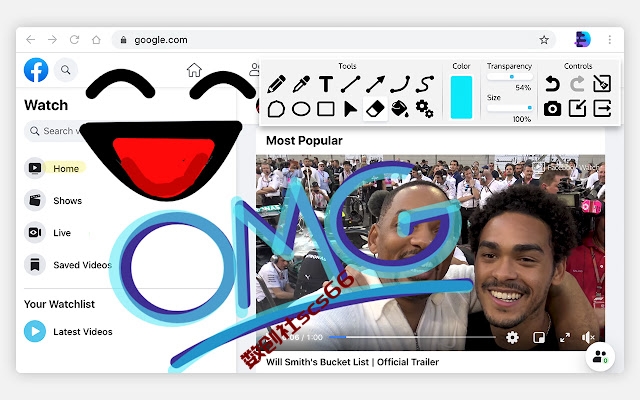Select the Rectangle shape tool
The image size is (640, 400).
click(326, 109)
